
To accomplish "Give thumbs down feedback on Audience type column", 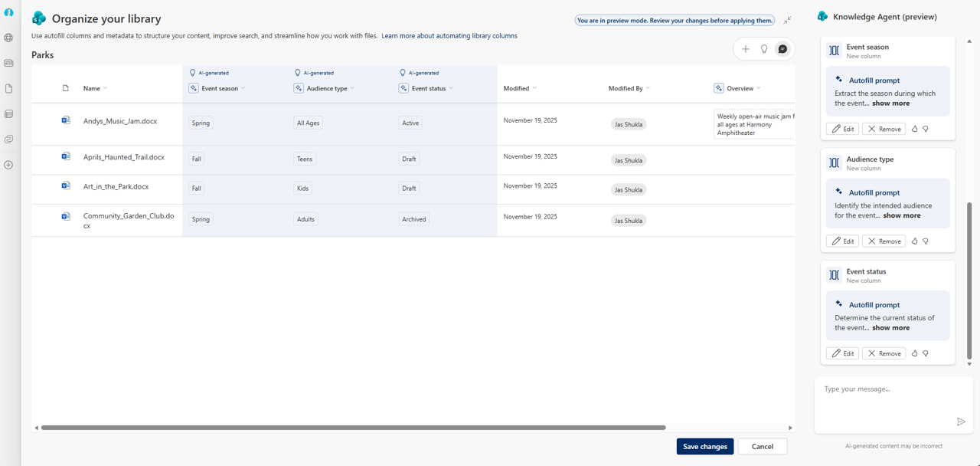I will click(x=926, y=241).
